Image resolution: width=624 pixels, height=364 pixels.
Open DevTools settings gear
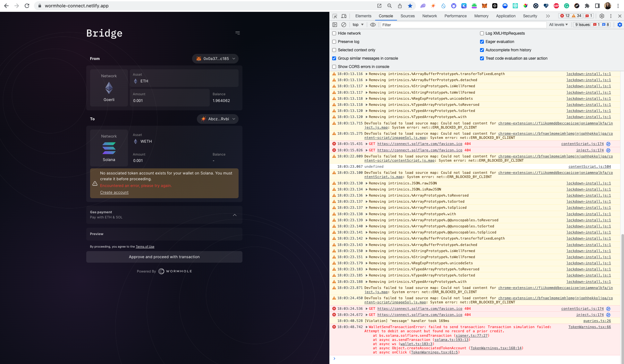[x=602, y=16]
